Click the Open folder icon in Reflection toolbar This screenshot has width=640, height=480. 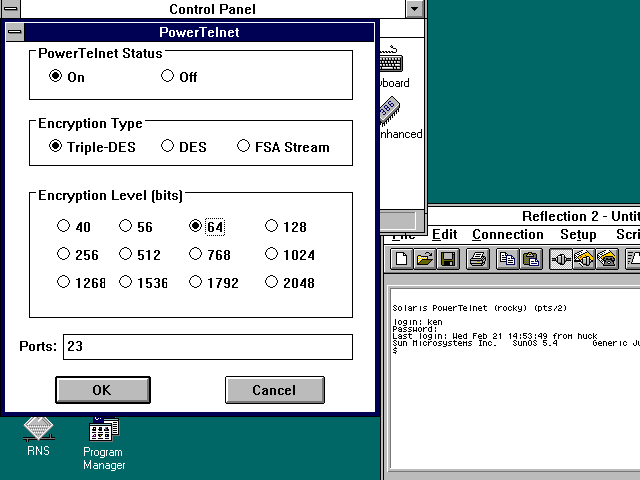point(425,260)
